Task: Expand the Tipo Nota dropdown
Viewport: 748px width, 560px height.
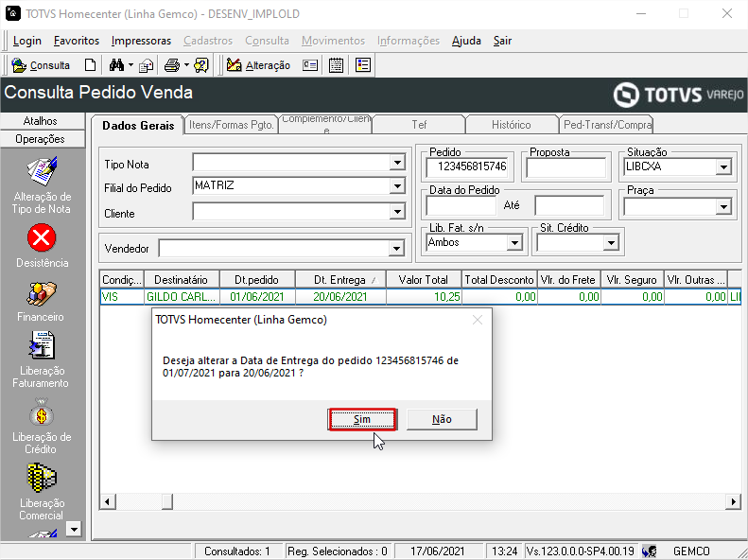Action: coord(397,163)
